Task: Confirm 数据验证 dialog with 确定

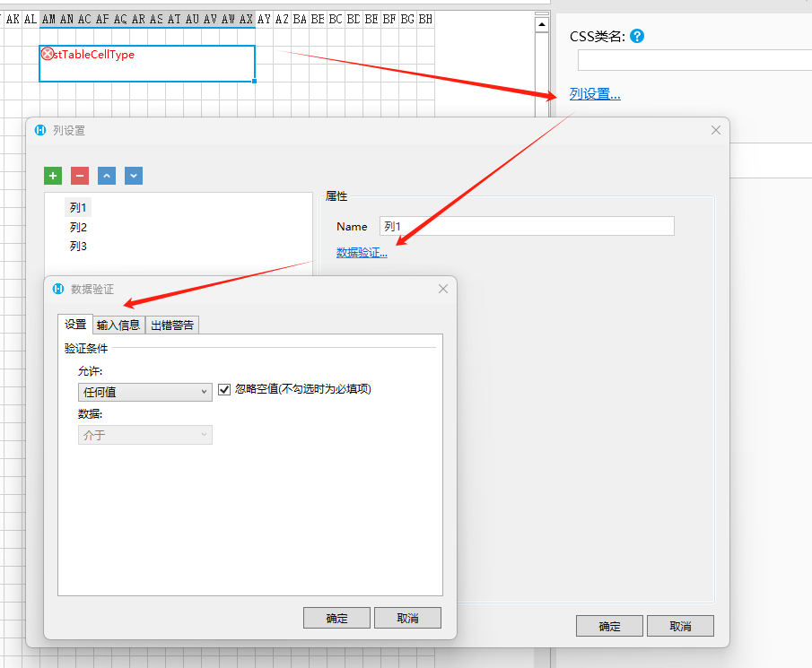Action: coord(336,618)
